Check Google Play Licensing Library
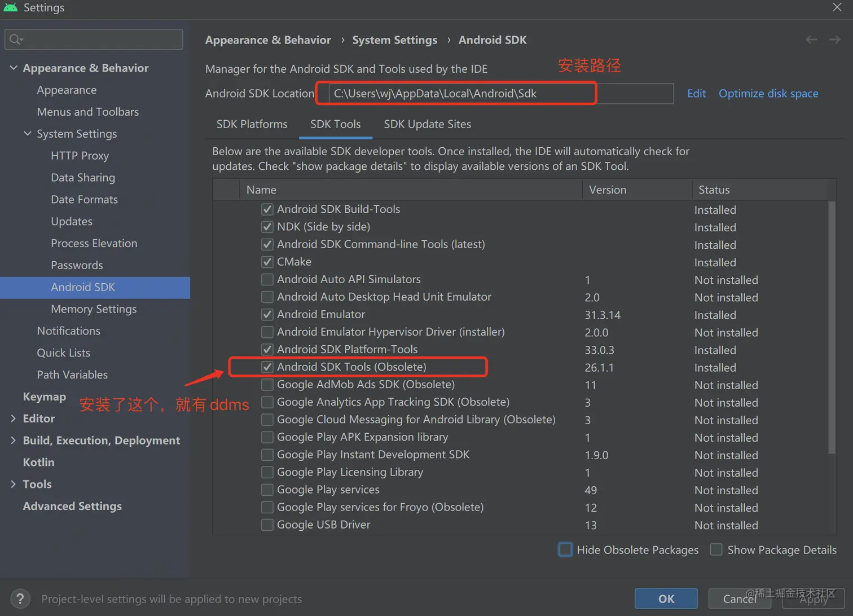Screen dimensions: 853x616 pos(267,472)
